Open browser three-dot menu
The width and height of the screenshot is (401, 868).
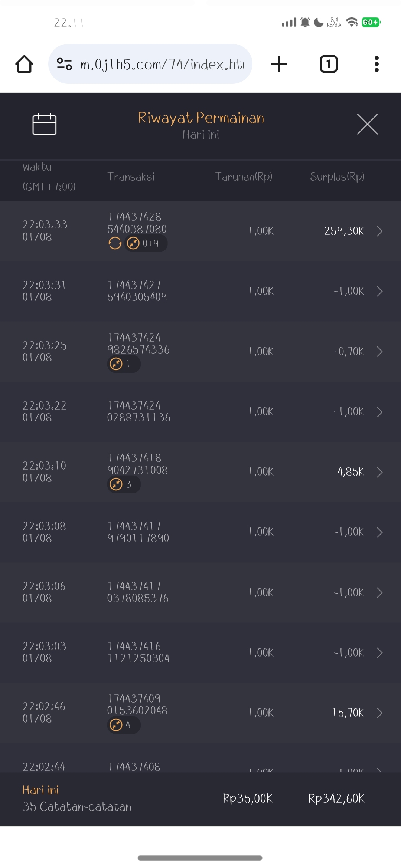pos(376,64)
